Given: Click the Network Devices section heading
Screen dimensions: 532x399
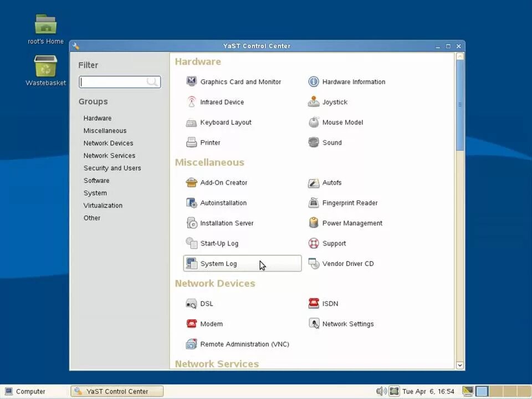Looking at the screenshot, I should pos(215,283).
